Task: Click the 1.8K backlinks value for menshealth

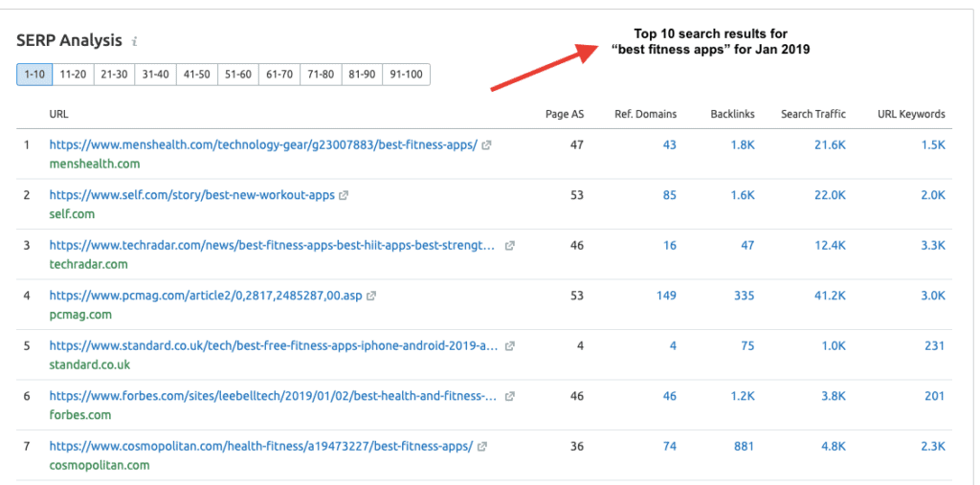Action: pos(742,145)
